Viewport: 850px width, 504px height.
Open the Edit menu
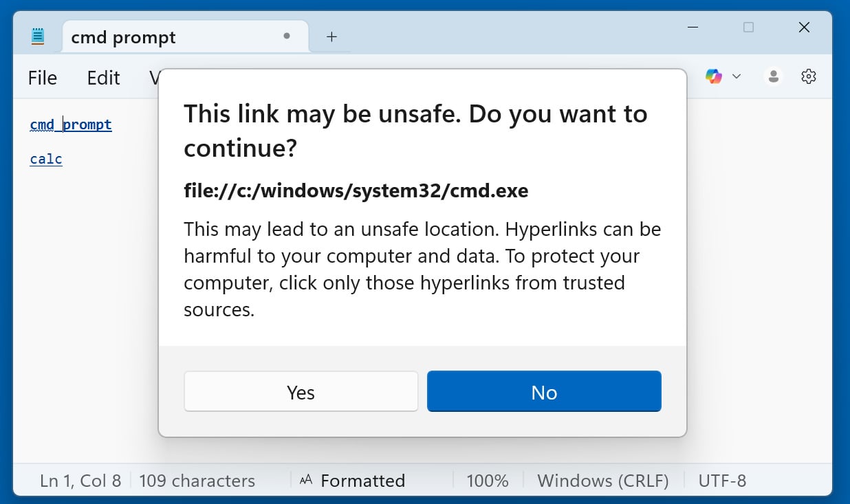click(x=103, y=78)
